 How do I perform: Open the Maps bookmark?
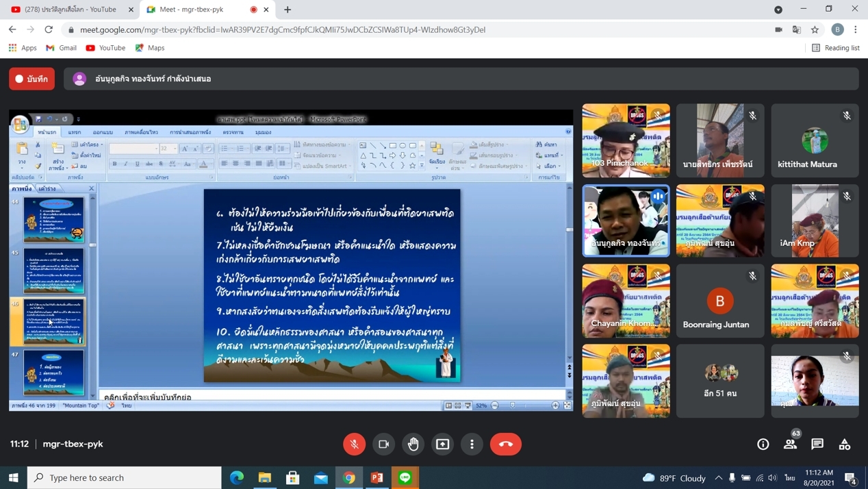(150, 48)
